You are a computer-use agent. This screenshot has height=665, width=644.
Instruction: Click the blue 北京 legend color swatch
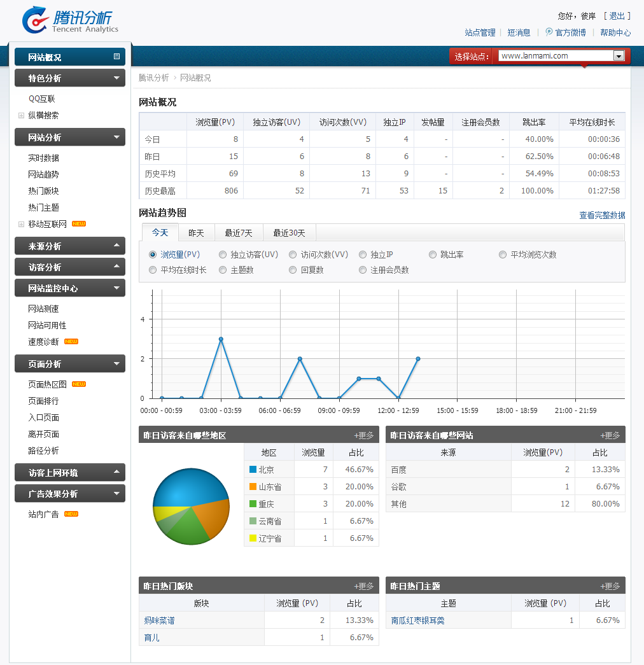253,470
